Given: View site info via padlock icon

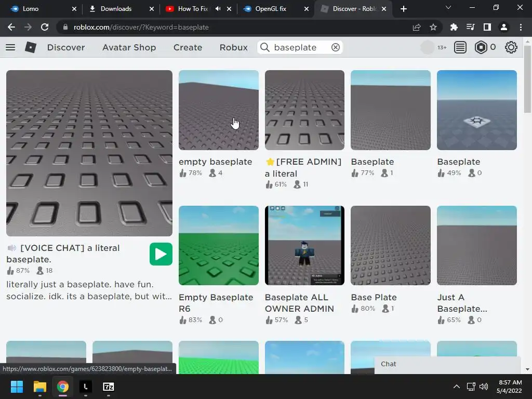Looking at the screenshot, I should (65, 27).
